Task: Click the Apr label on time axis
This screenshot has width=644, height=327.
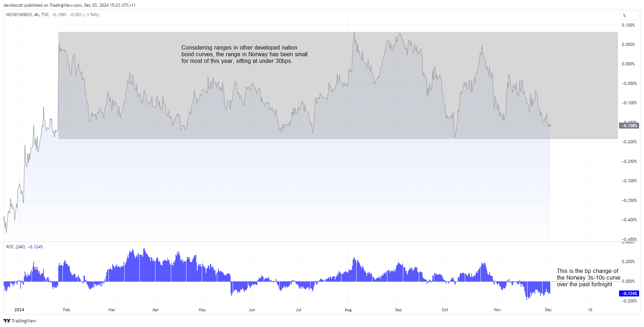Action: pos(155,310)
